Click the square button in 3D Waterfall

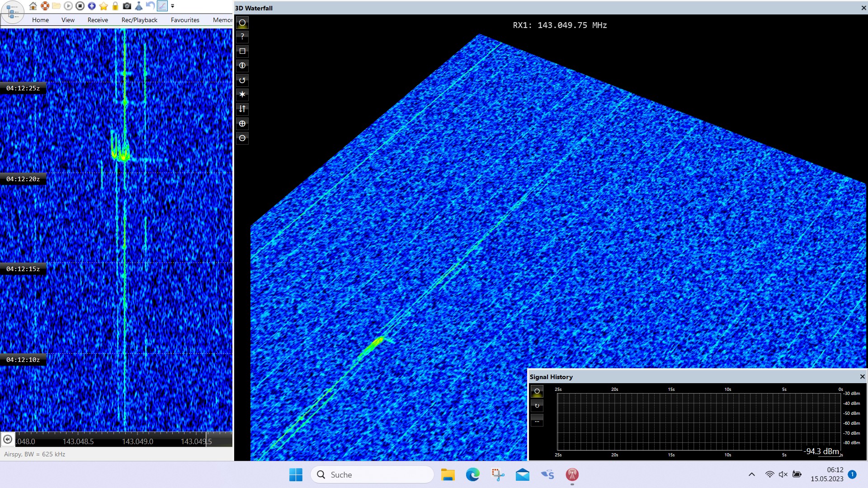click(x=242, y=51)
